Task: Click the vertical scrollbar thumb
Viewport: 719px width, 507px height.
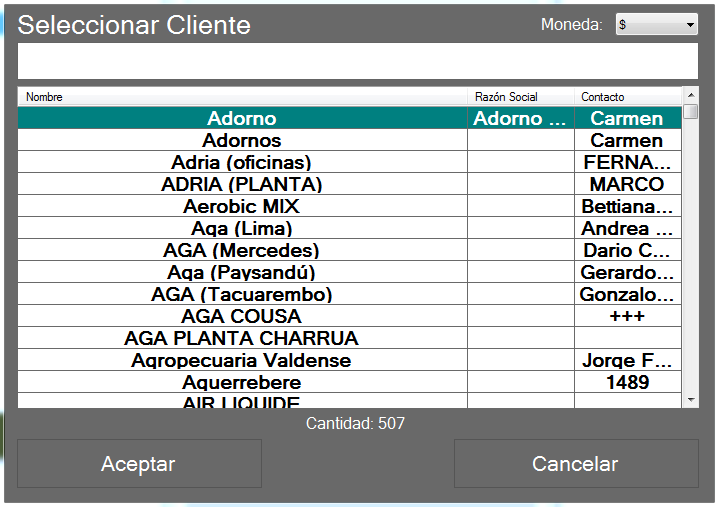Action: point(691,112)
